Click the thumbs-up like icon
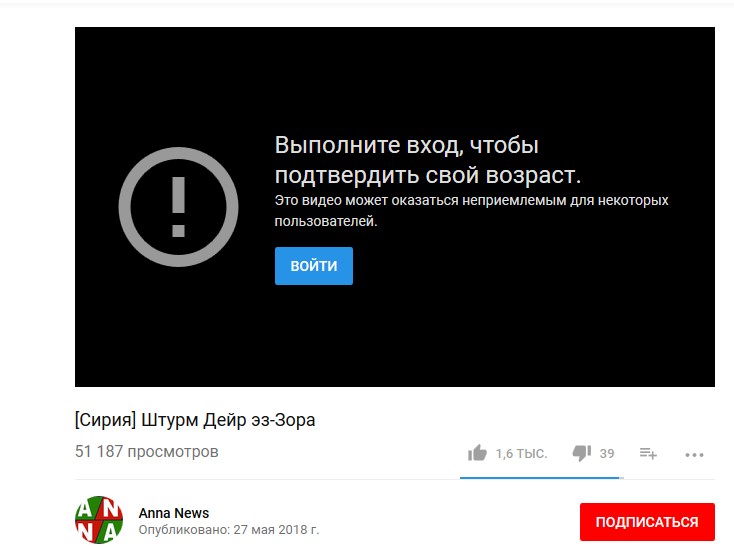Image resolution: width=734 pixels, height=555 pixels. (477, 453)
